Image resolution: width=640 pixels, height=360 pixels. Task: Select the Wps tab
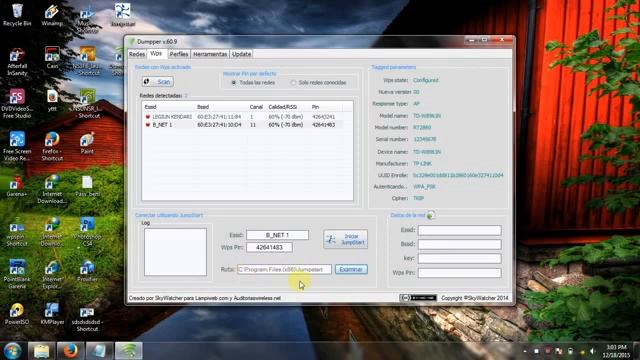156,53
